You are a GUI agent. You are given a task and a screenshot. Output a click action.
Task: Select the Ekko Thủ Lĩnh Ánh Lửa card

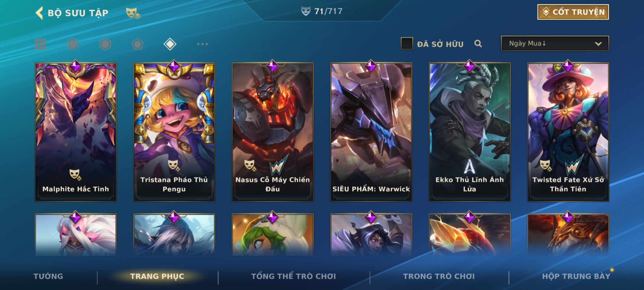point(470,132)
